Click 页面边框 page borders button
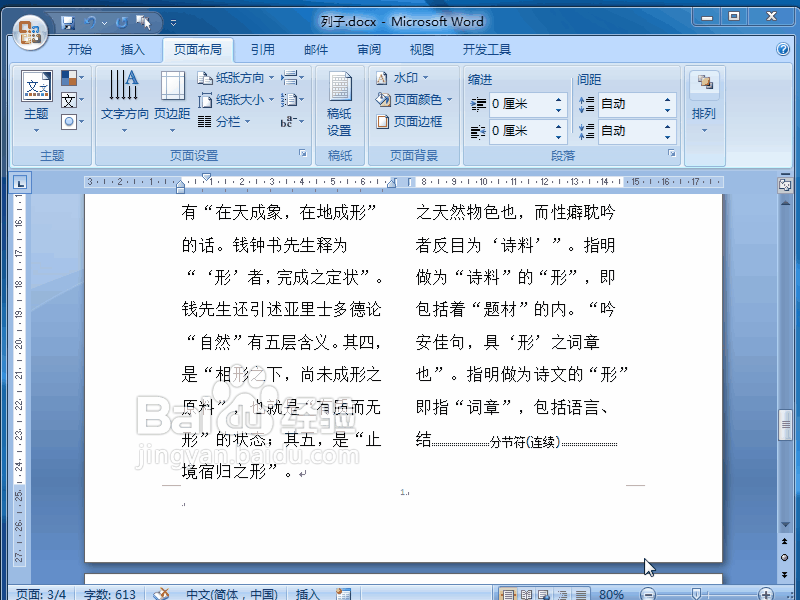Viewport: 800px width, 600px height. pyautogui.click(x=409, y=122)
